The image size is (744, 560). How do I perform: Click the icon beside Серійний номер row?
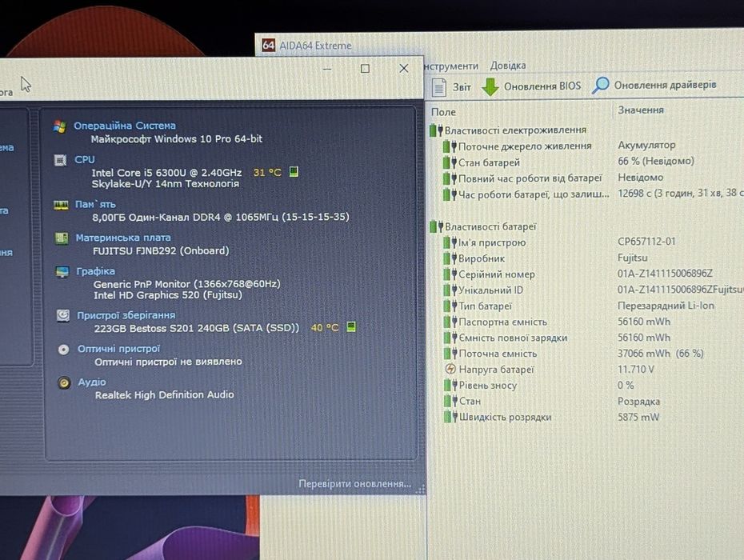tap(450, 274)
